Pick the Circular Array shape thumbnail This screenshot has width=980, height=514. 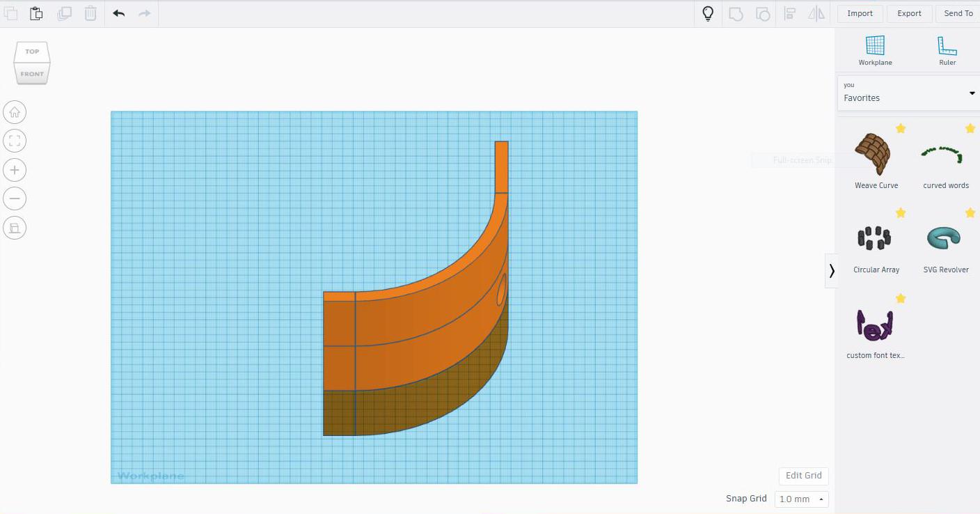(874, 238)
